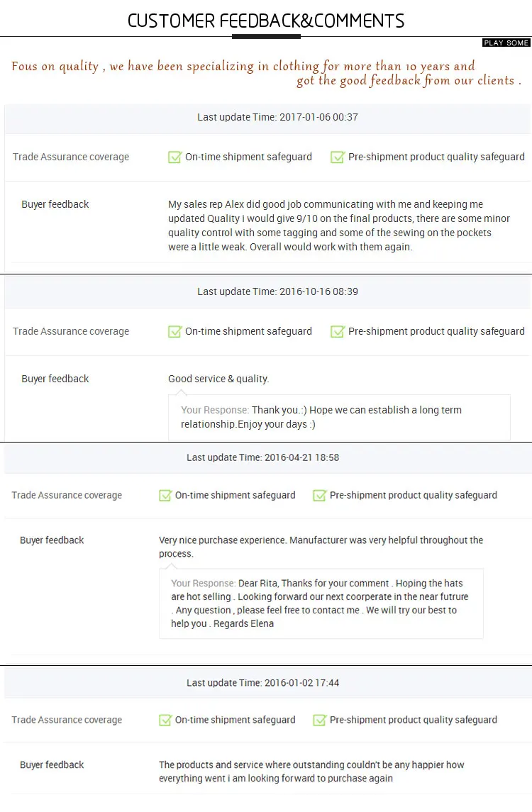Screen dimensions: 532x812
Task: Click Last update Time 2016-10-16 08:39 header
Action: (x=277, y=291)
